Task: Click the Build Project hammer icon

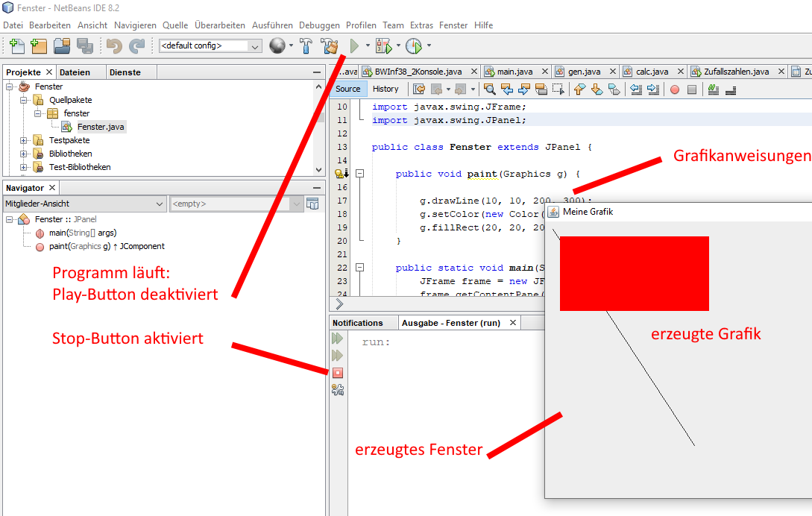Action: pyautogui.click(x=306, y=46)
